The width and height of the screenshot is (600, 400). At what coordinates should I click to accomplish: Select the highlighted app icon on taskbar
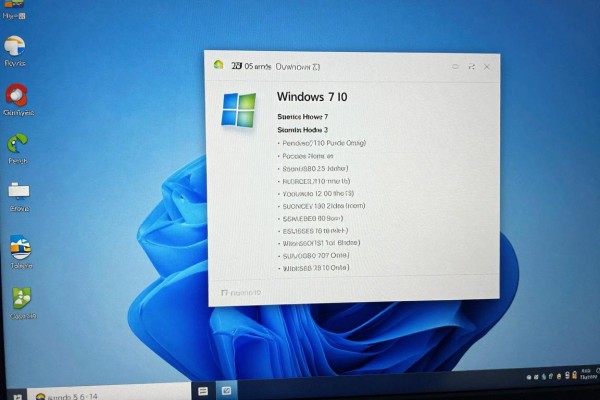(226, 391)
